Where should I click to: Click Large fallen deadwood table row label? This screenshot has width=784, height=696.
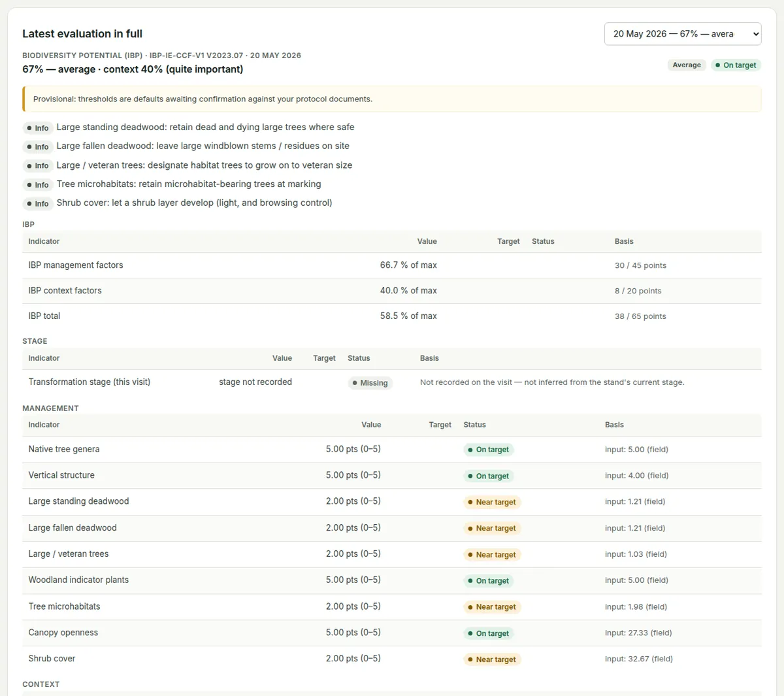click(73, 528)
